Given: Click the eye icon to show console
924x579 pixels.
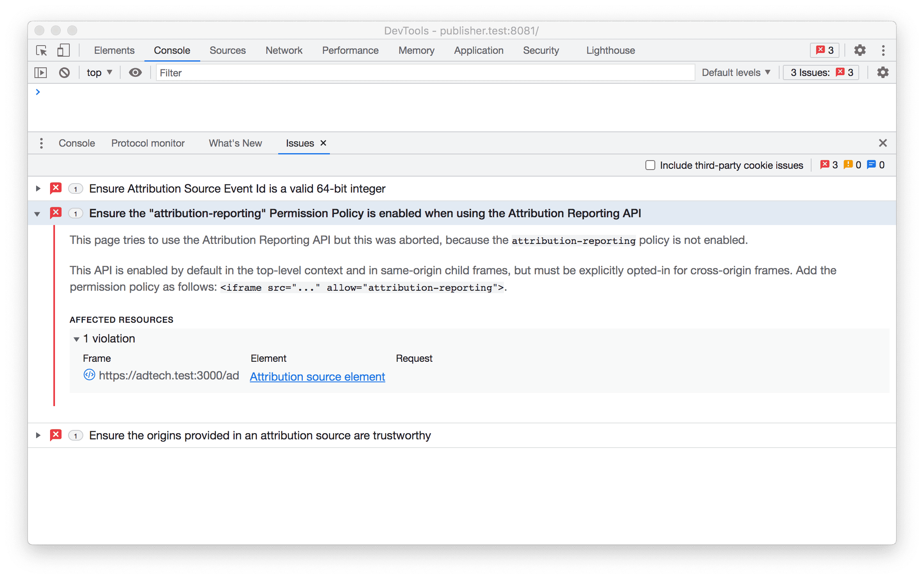Looking at the screenshot, I should 135,72.
